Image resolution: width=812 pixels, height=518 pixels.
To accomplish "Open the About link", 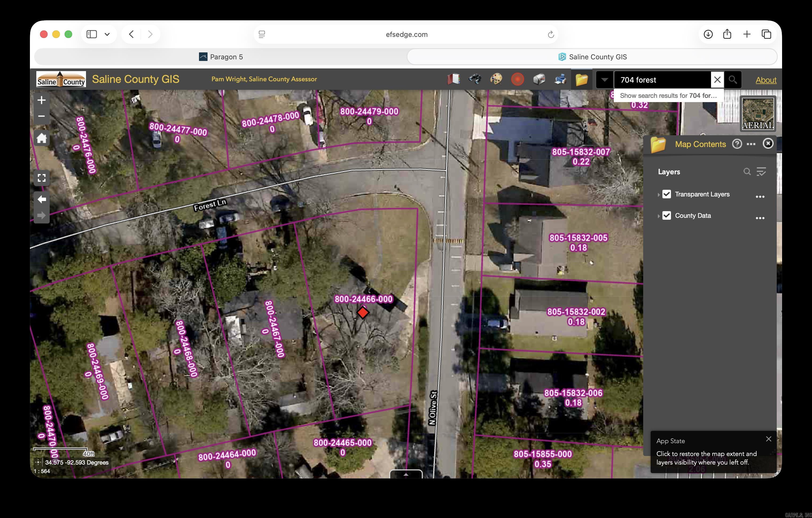I will (x=766, y=80).
